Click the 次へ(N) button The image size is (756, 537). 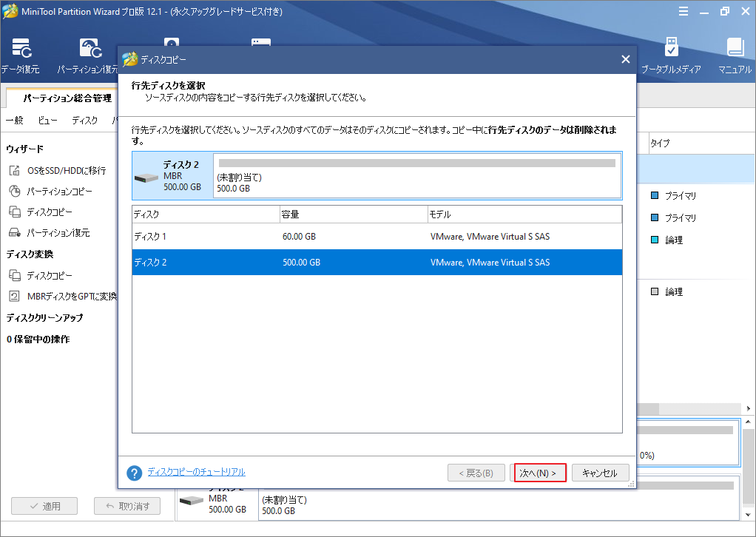[x=539, y=472]
